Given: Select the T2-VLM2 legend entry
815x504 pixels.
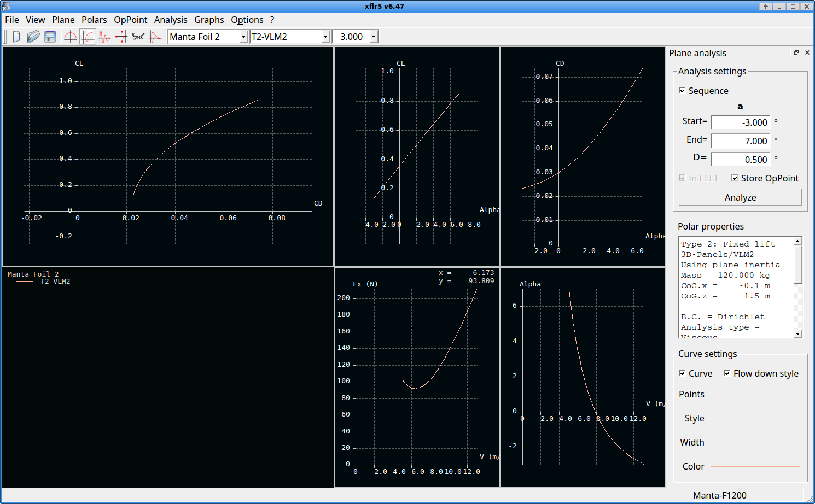Looking at the screenshot, I should [x=55, y=282].
